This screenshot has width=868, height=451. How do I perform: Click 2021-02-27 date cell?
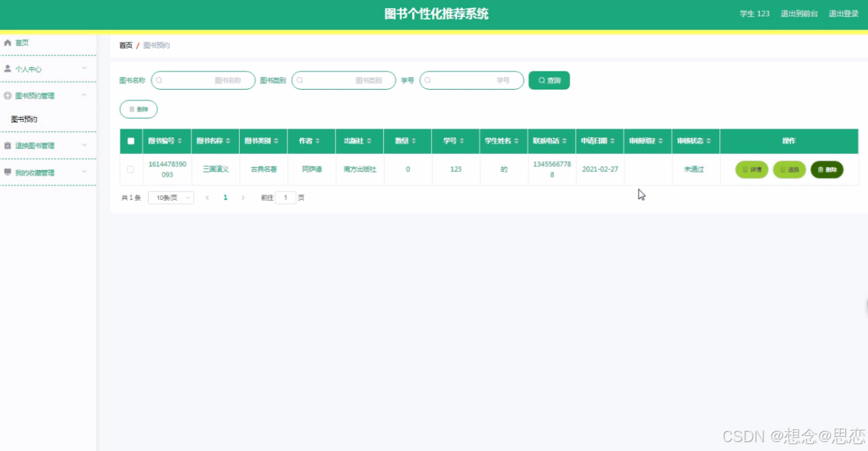click(x=600, y=169)
